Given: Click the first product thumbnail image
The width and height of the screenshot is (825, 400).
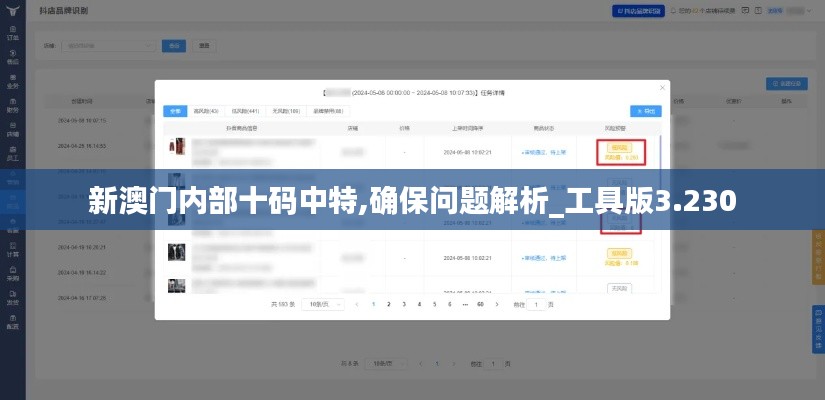Looking at the screenshot, I should pos(177,147).
